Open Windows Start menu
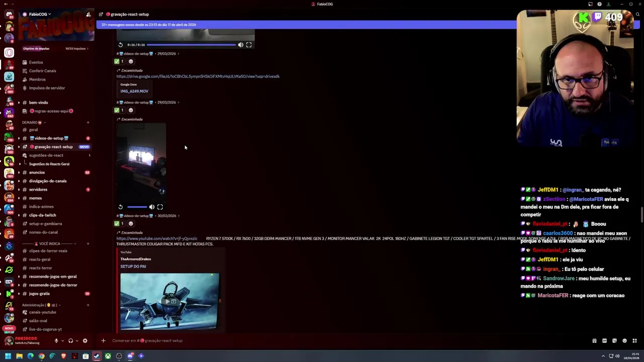 click(8, 356)
